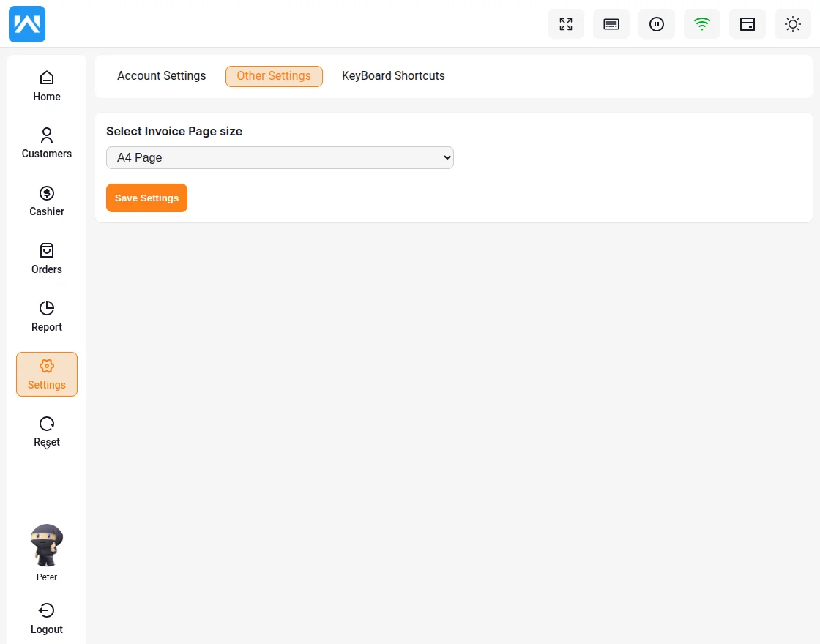The image size is (820, 644).
Task: Open Cashier in sidebar
Action: click(47, 201)
